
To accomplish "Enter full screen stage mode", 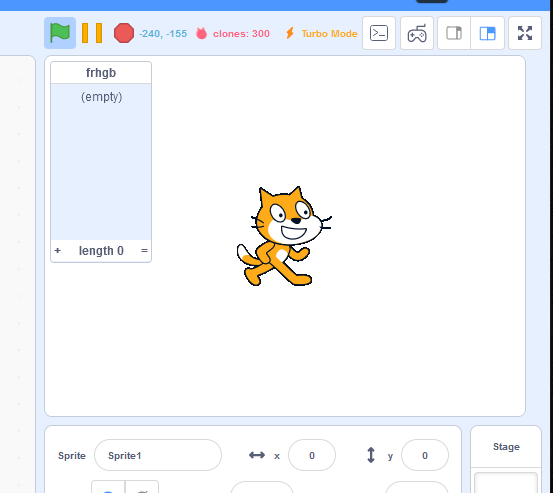I will (525, 33).
